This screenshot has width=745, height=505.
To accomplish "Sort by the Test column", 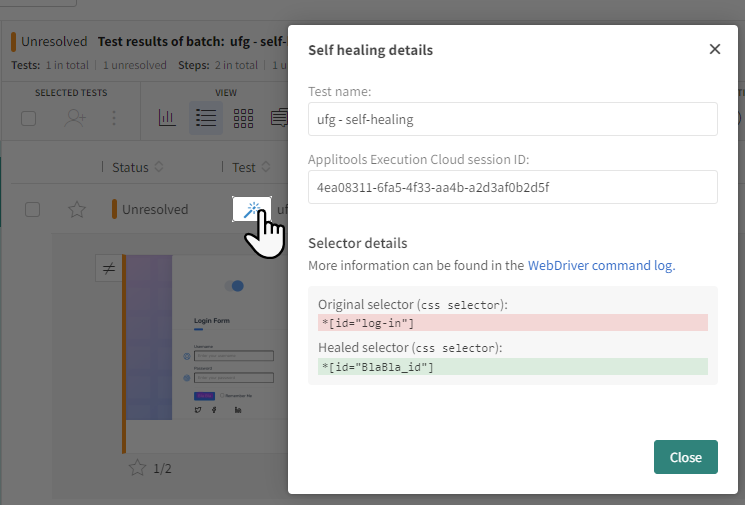I will pyautogui.click(x=265, y=167).
